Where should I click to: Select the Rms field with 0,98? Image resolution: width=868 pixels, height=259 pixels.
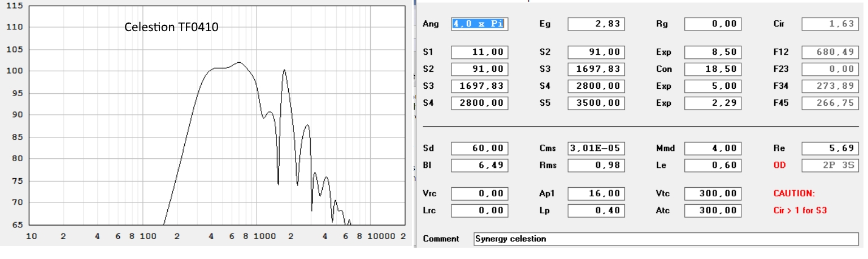596,166
